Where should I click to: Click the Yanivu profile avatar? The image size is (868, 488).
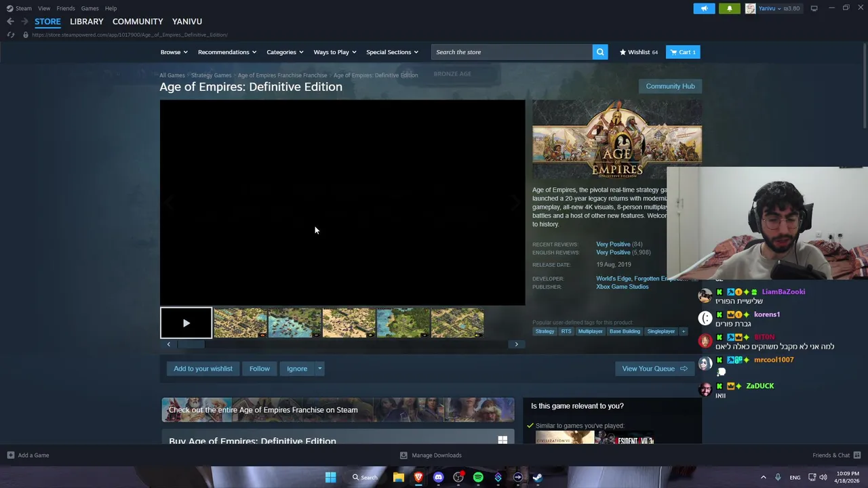click(750, 8)
